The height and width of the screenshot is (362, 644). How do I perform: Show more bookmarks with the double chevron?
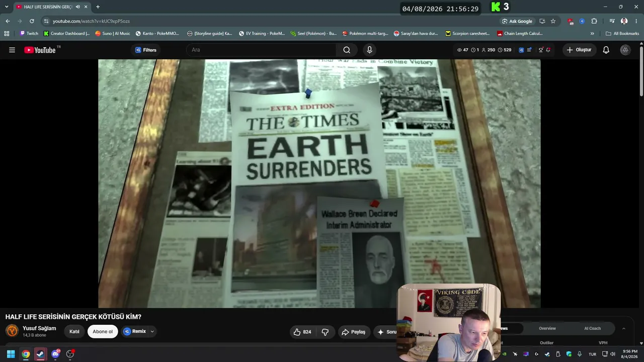pos(592,34)
